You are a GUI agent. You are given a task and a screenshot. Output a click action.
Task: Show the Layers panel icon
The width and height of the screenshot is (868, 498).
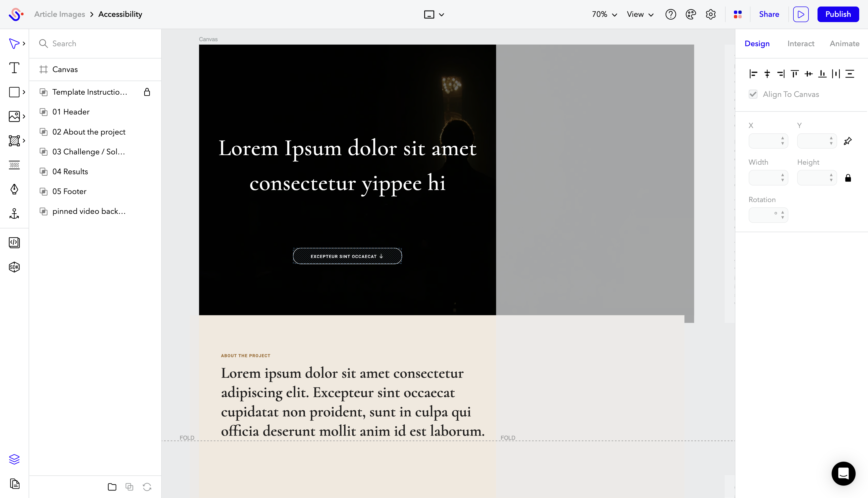(x=14, y=459)
